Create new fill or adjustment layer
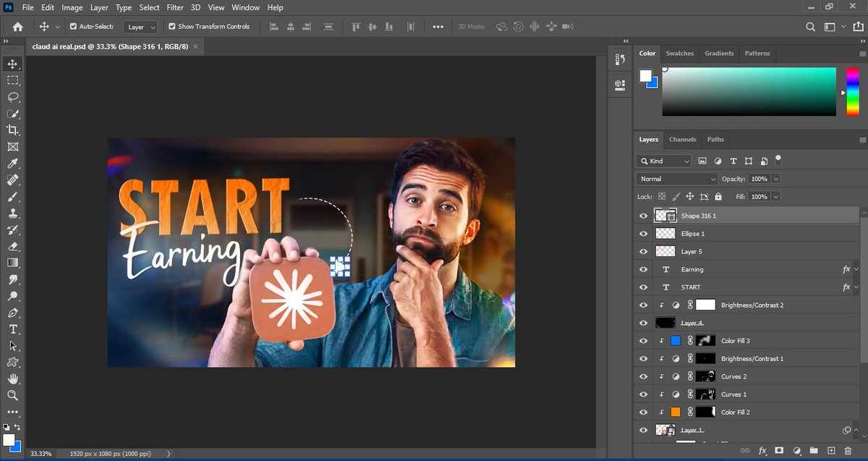868x461 pixels. tap(796, 450)
